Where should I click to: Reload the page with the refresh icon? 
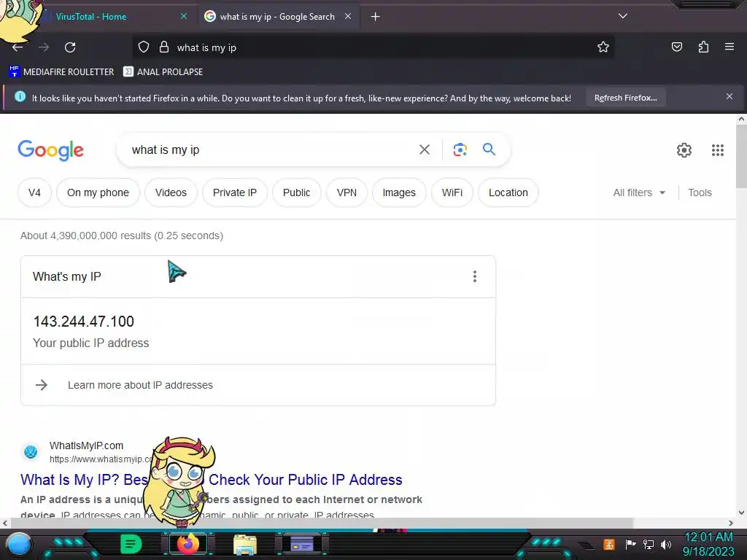point(70,47)
